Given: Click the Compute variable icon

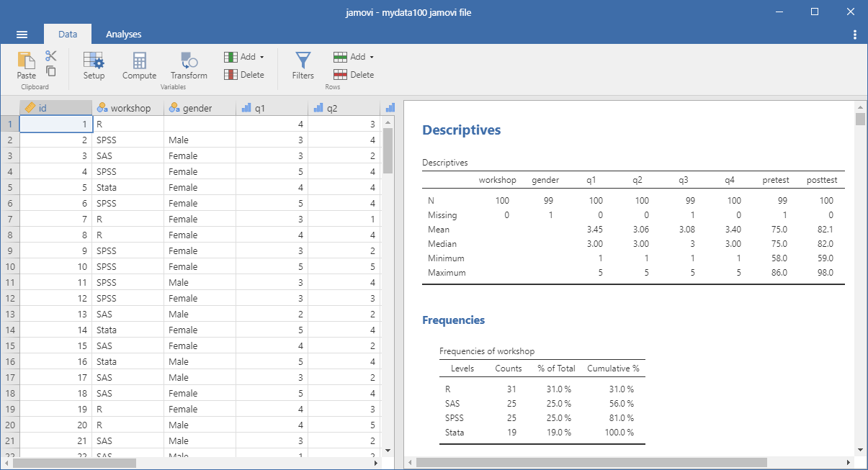Looking at the screenshot, I should 139,65.
